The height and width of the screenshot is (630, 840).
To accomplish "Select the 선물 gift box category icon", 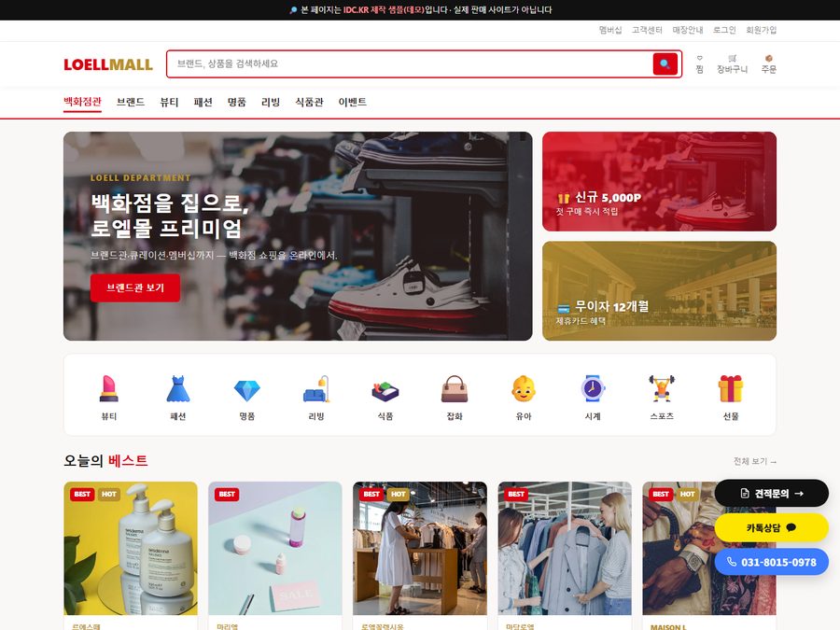I will coord(731,389).
